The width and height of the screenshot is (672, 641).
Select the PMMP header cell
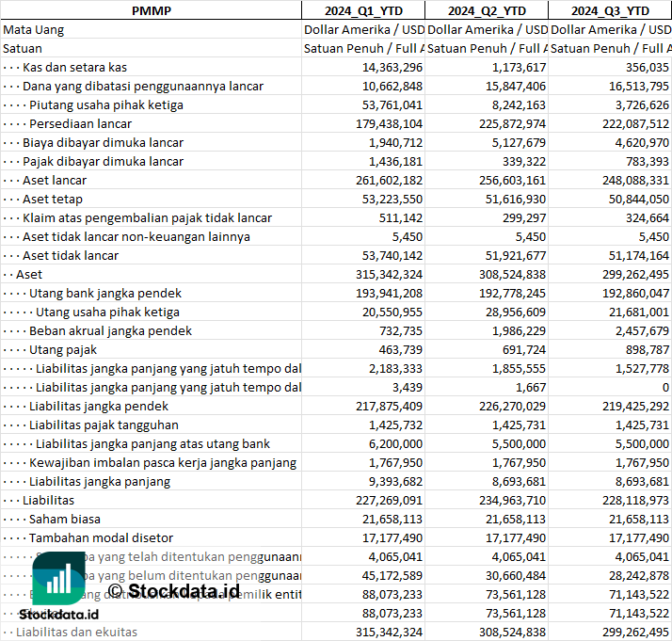[151, 10]
